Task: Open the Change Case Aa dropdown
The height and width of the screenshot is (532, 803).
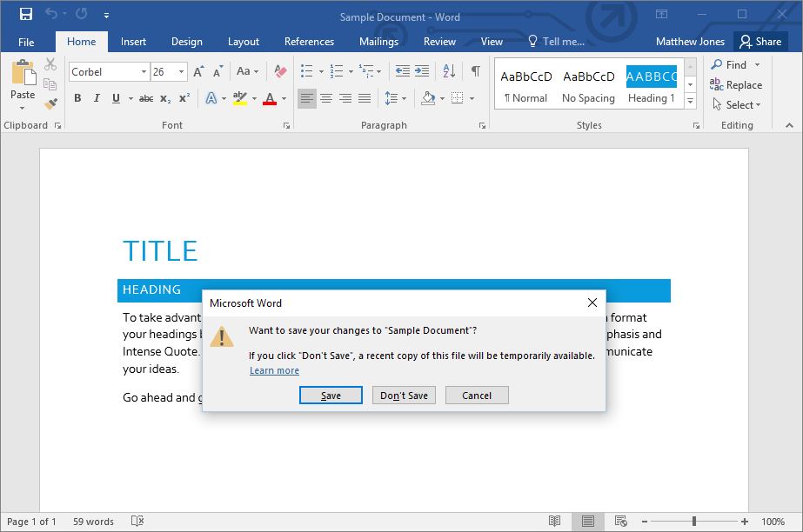Action: pos(247,71)
